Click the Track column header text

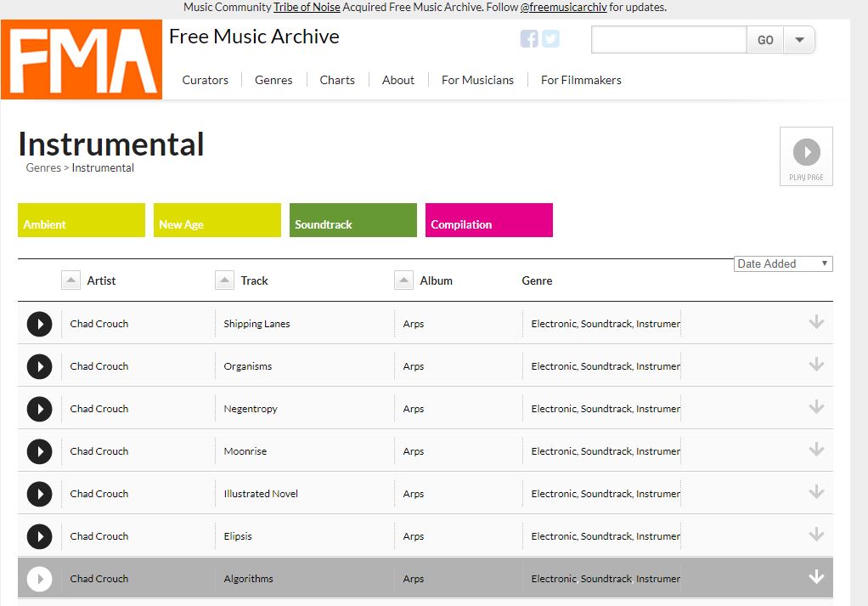254,280
